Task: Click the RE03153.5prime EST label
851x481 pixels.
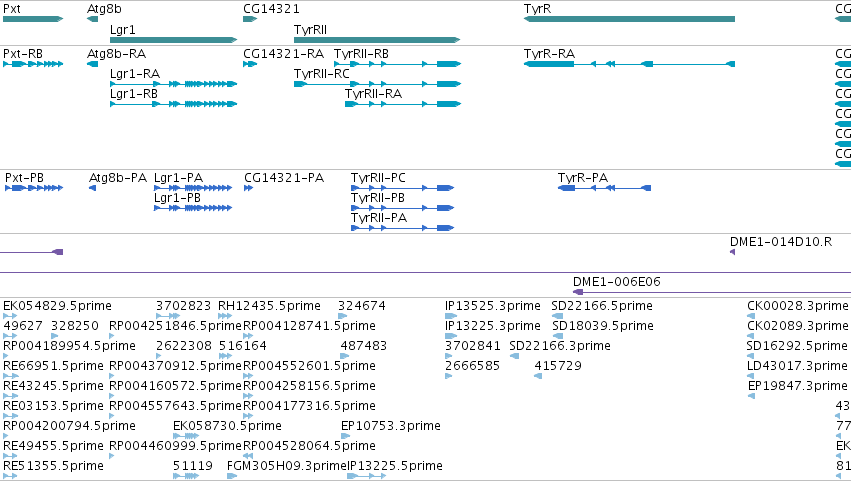Action: 53,407
